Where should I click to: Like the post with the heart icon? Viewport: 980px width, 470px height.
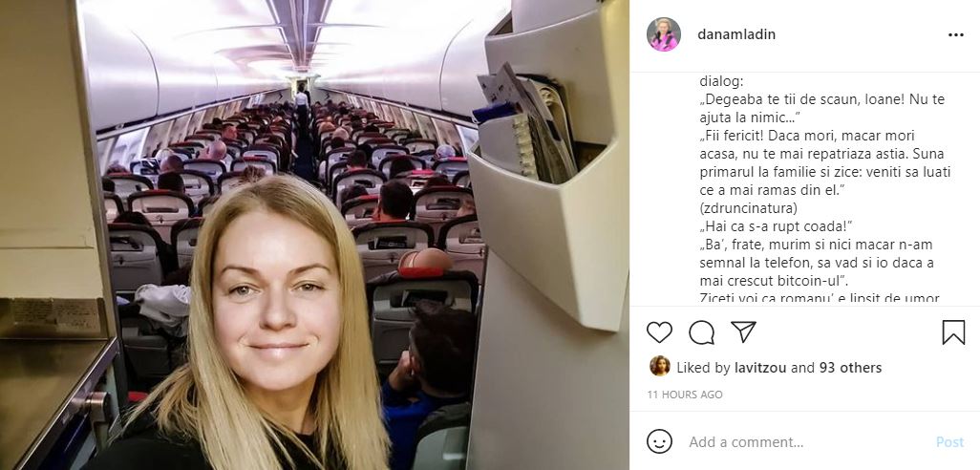(x=659, y=332)
